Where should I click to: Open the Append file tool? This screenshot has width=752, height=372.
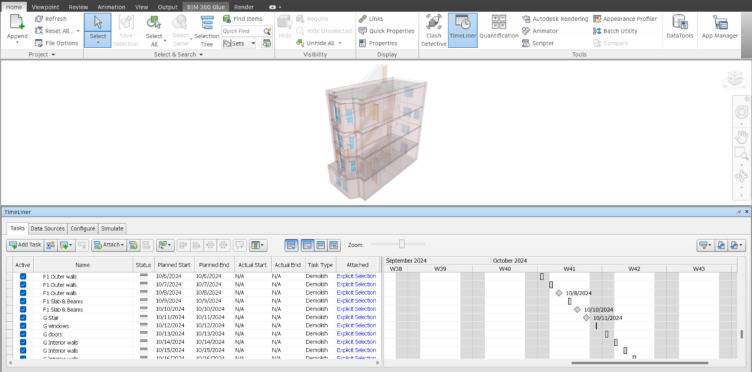[17, 28]
